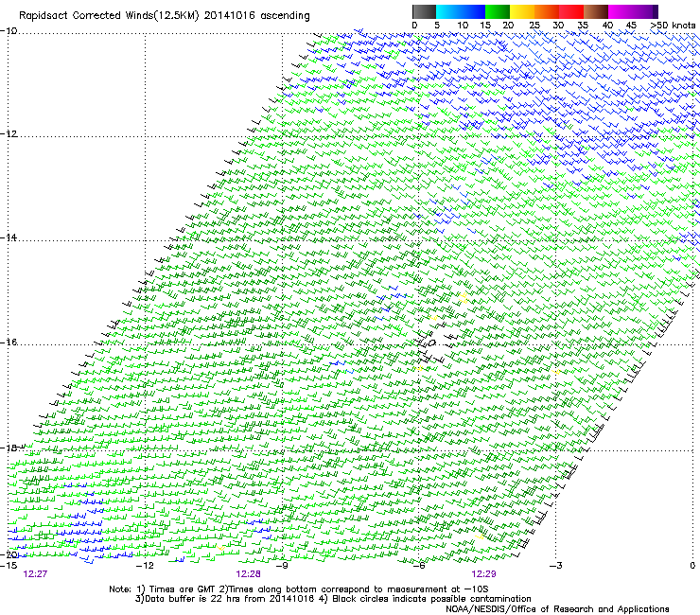This screenshot has width=700, height=615.
Task: Click the Rapidscat Corrected Winds title text
Action: coord(165,16)
